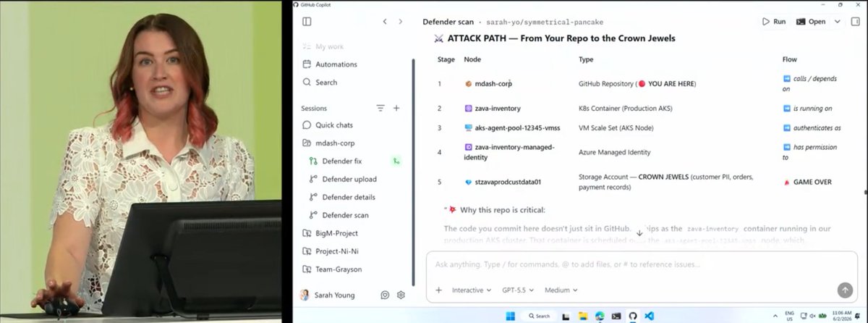868x323 pixels.
Task: Toggle the right side panel icon
Action: click(x=855, y=22)
